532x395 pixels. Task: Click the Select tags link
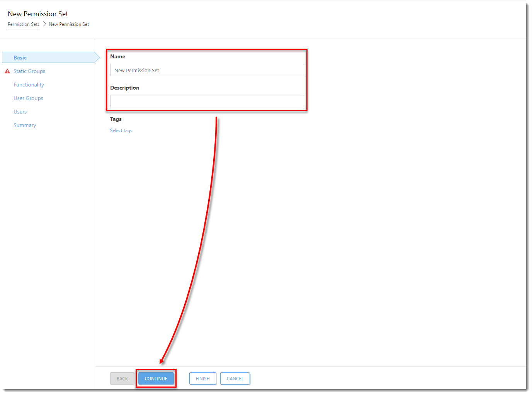coord(121,131)
